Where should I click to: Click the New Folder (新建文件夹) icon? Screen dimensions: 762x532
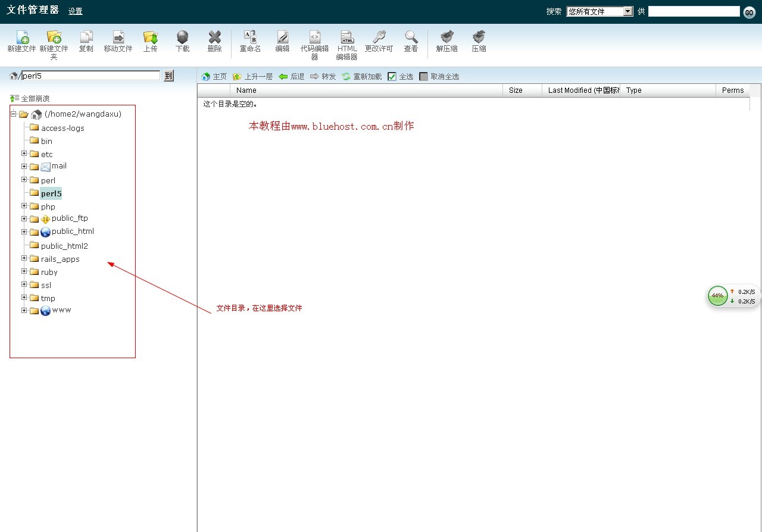pos(54,38)
